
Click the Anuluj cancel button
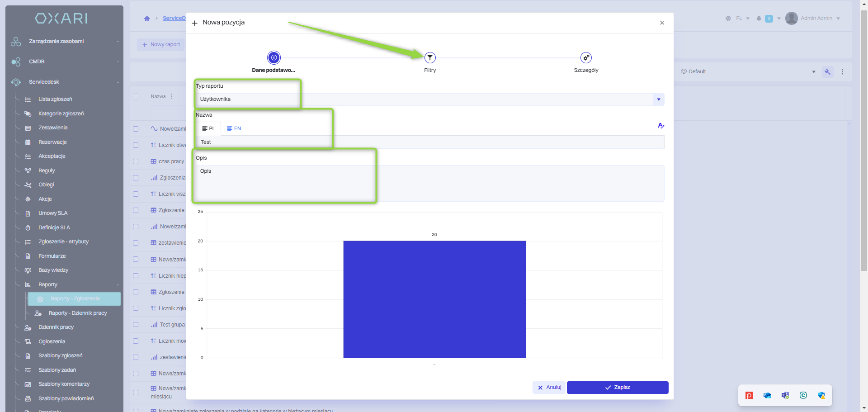coord(549,388)
